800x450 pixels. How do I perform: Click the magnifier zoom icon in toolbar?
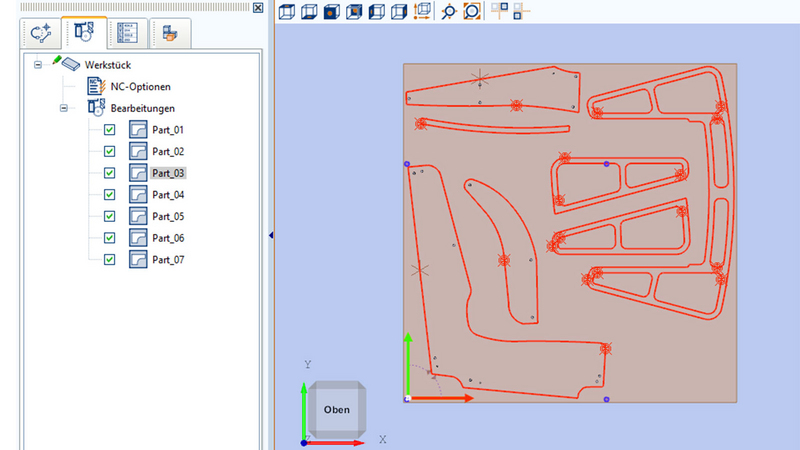coord(449,12)
